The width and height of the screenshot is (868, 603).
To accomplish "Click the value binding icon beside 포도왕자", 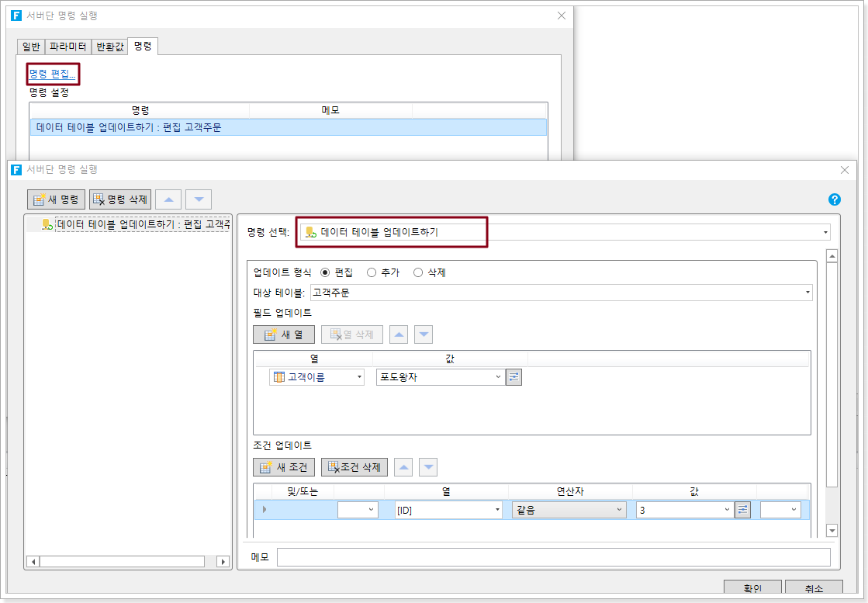I will click(x=514, y=377).
